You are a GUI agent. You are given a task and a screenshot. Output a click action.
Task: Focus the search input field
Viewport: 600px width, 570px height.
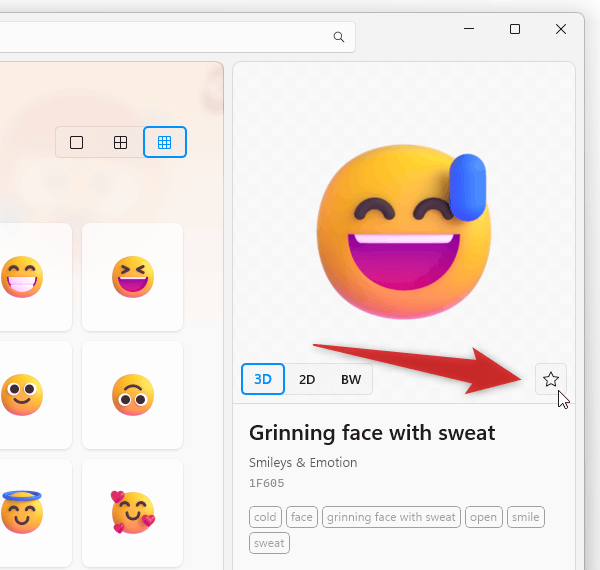pos(178,37)
